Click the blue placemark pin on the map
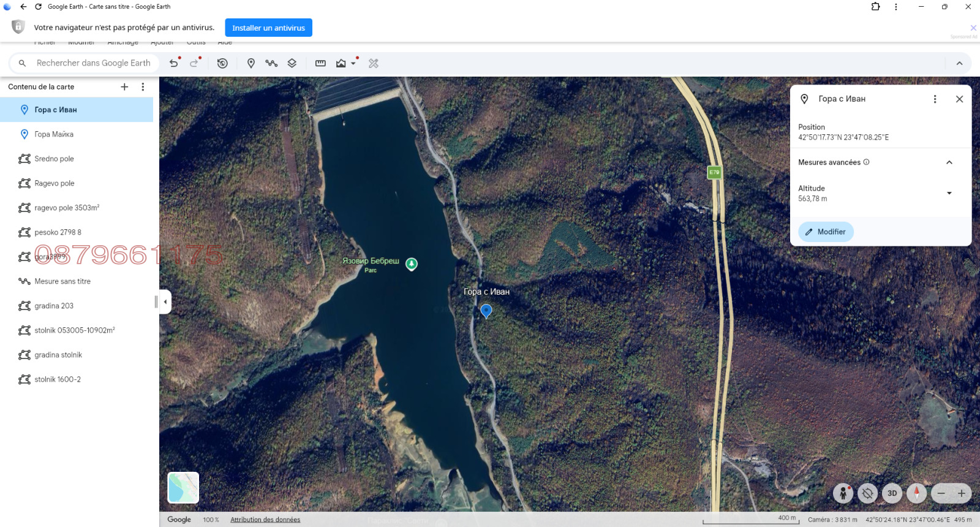Viewport: 980px width, 527px height. click(486, 311)
